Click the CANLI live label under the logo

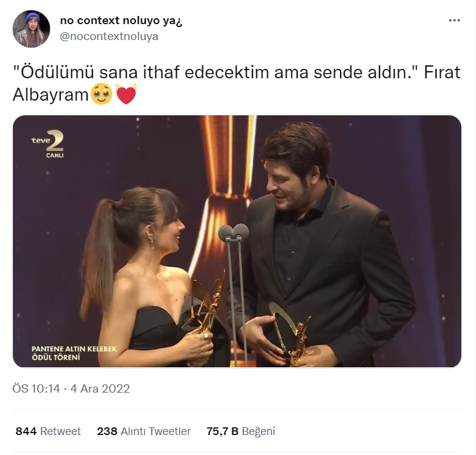pyautogui.click(x=55, y=155)
